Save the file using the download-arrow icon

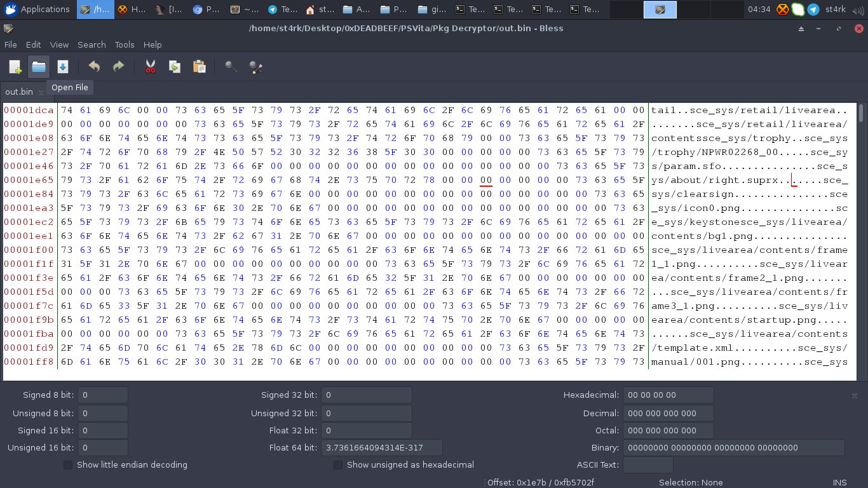click(62, 67)
